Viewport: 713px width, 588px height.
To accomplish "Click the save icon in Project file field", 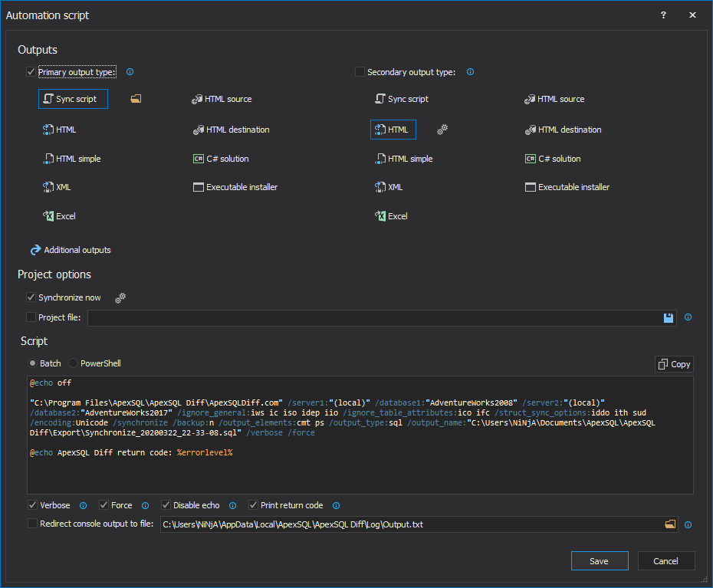I will pyautogui.click(x=669, y=317).
